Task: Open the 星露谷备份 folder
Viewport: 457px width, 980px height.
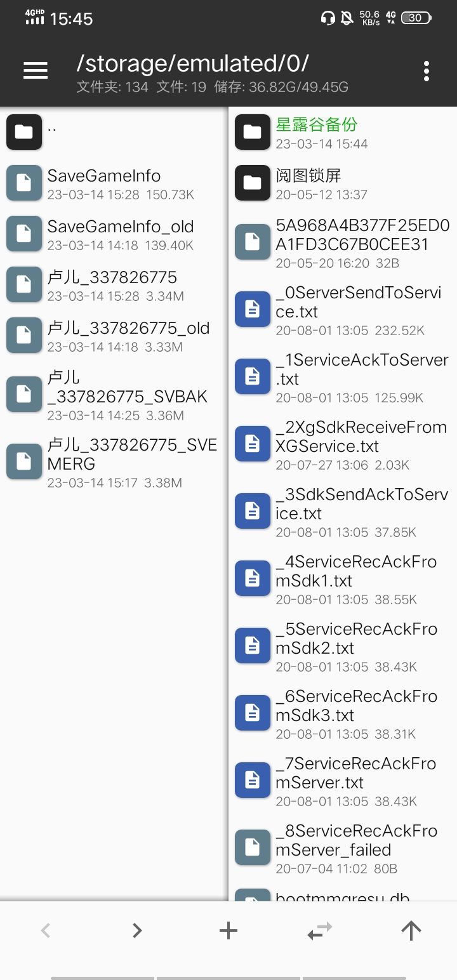Action: pyautogui.click(x=316, y=125)
